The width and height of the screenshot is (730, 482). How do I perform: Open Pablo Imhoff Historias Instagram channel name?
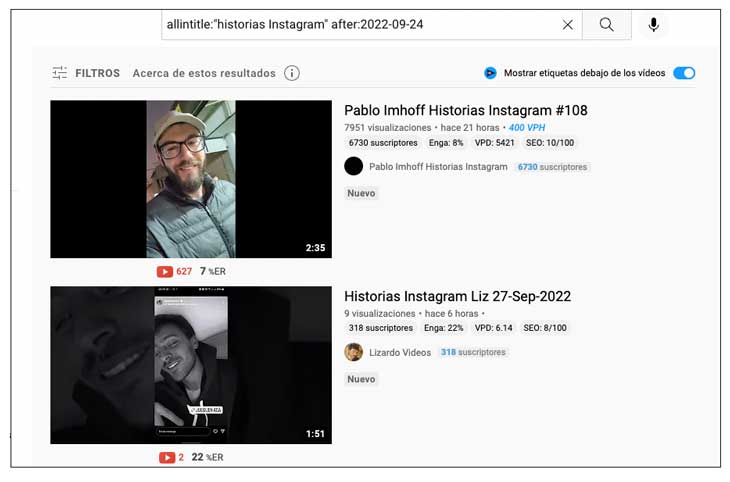pos(438,167)
